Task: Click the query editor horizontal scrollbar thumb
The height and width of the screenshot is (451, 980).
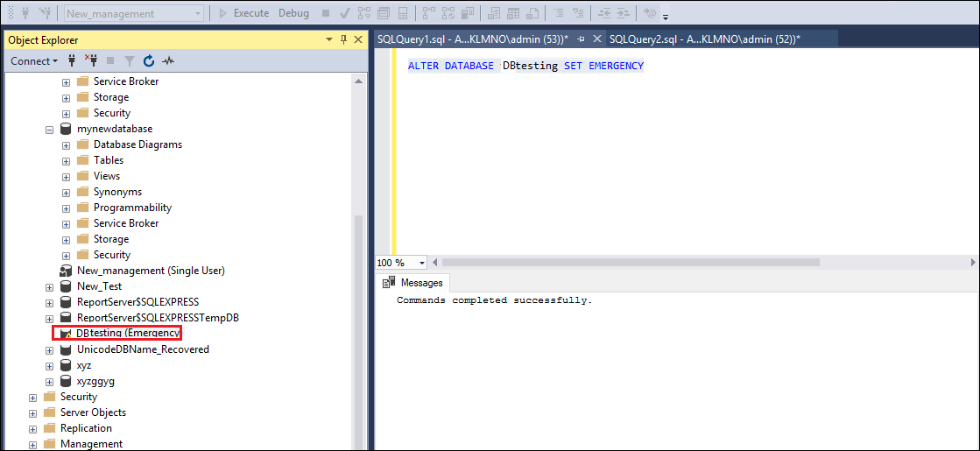Action: click(x=630, y=263)
